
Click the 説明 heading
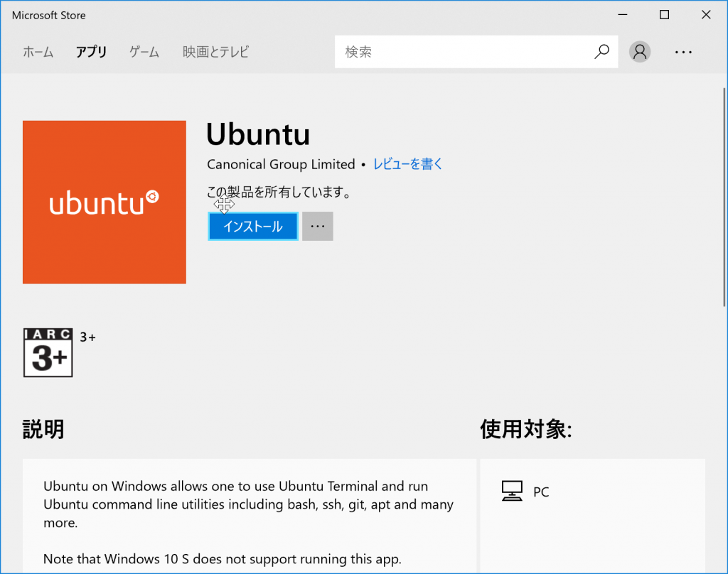(43, 429)
